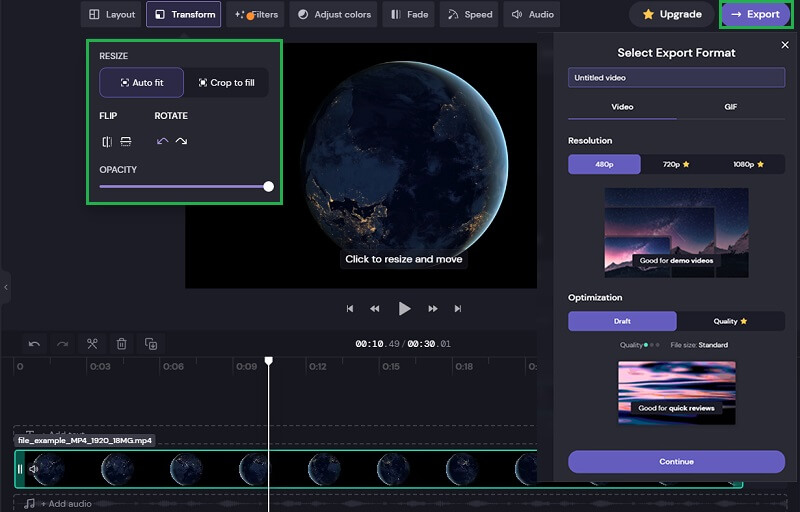Click the clip's left trim handle
The image size is (800, 512).
[20, 469]
